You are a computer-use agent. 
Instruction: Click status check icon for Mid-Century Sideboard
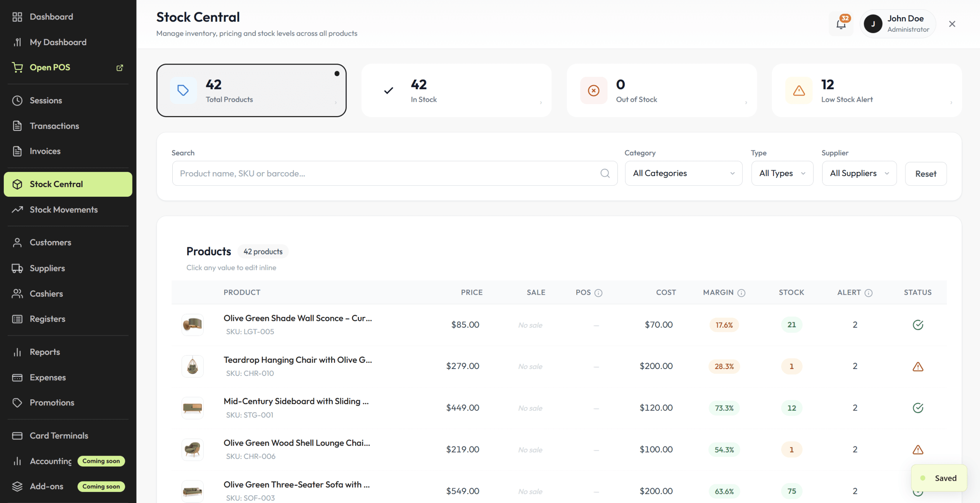point(918,408)
